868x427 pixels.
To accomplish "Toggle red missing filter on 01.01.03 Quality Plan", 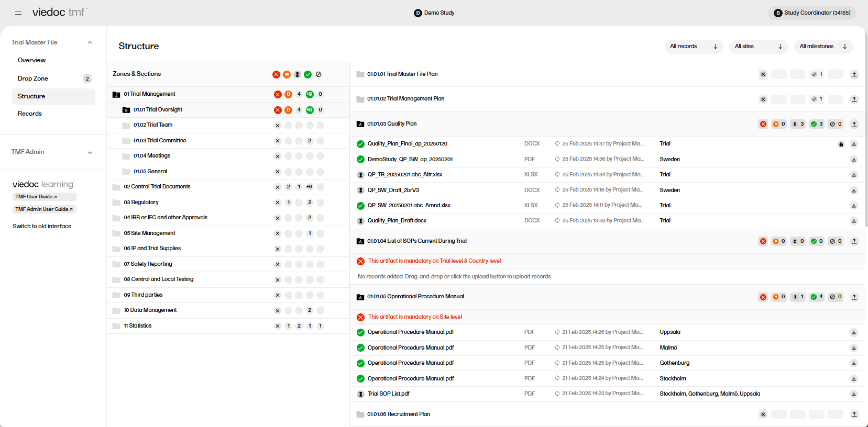I will (763, 124).
